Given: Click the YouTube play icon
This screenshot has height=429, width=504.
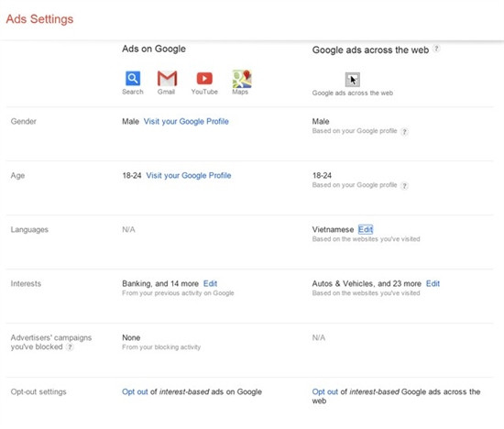Looking at the screenshot, I should click(204, 78).
